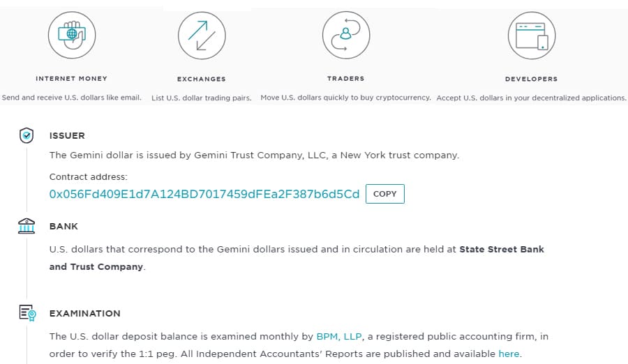The width and height of the screenshot is (628, 364).
Task: Click the Developers devices icon
Action: pos(531,35)
